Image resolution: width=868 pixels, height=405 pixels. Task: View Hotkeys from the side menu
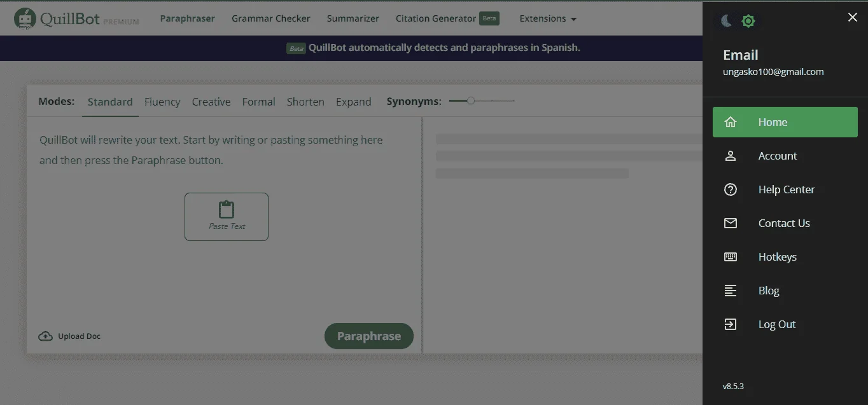coord(785,257)
